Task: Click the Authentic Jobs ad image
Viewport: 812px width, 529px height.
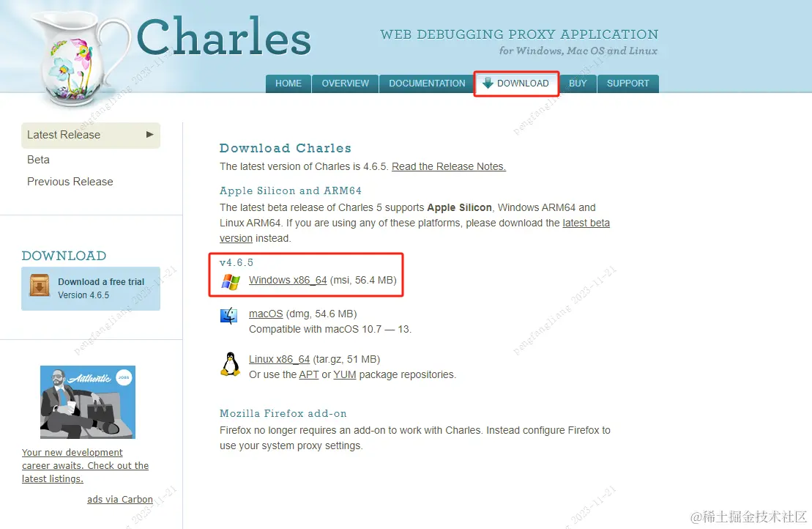Action: [88, 402]
